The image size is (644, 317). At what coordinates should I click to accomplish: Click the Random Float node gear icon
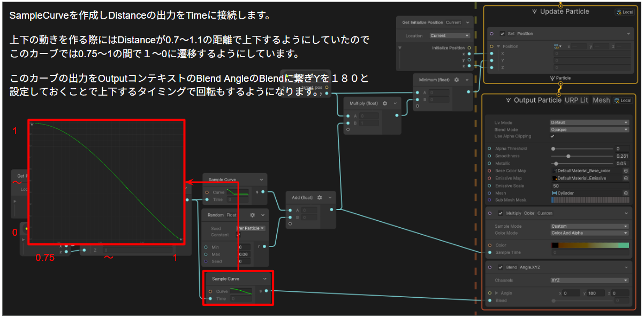pos(252,215)
